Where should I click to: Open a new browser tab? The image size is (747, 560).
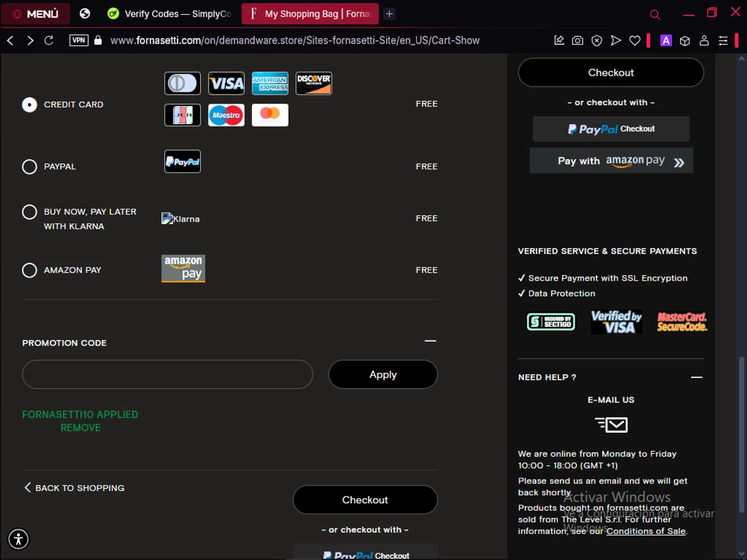pyautogui.click(x=389, y=13)
